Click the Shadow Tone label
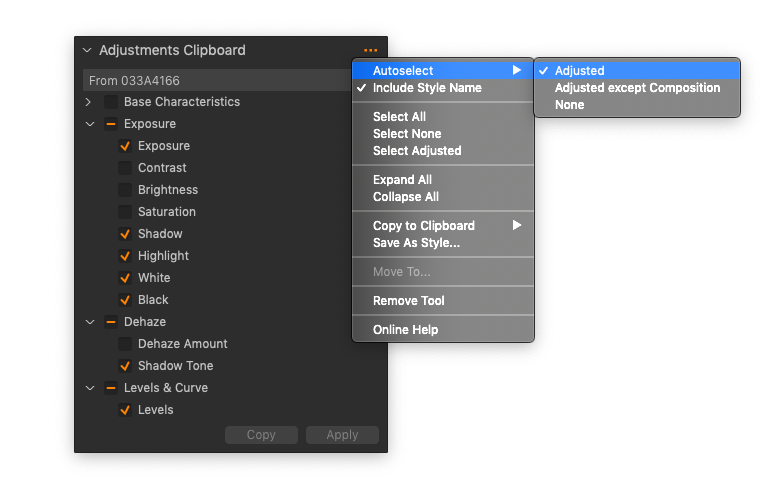 coord(176,366)
